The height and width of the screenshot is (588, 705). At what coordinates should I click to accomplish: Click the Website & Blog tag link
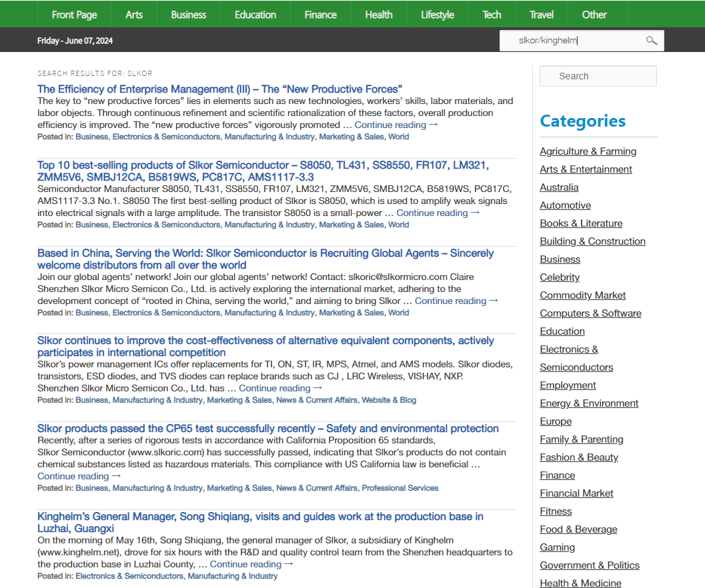click(388, 400)
